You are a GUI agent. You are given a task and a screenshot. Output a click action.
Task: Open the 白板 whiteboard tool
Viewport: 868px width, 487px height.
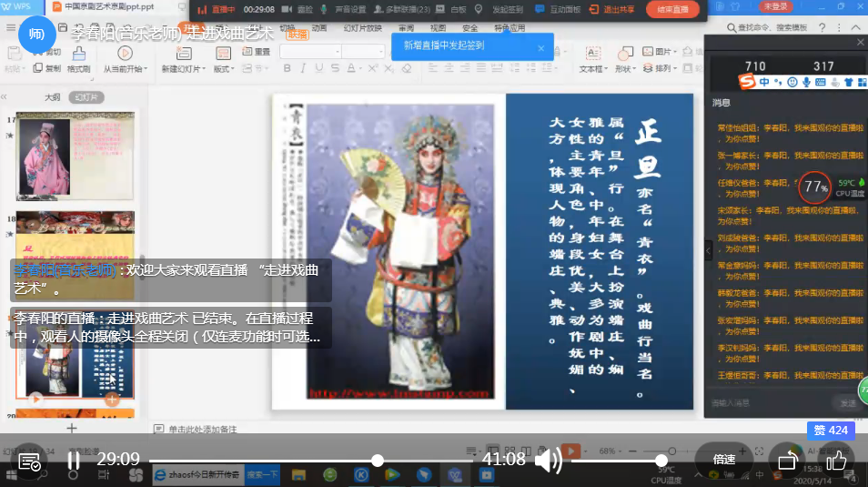click(x=451, y=9)
